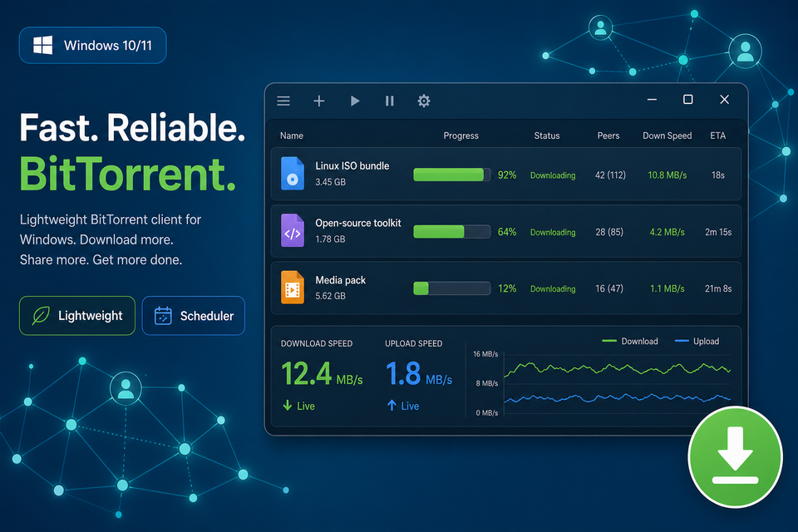
Task: Click the 16 MB/s graph axis label
Action: click(x=485, y=354)
